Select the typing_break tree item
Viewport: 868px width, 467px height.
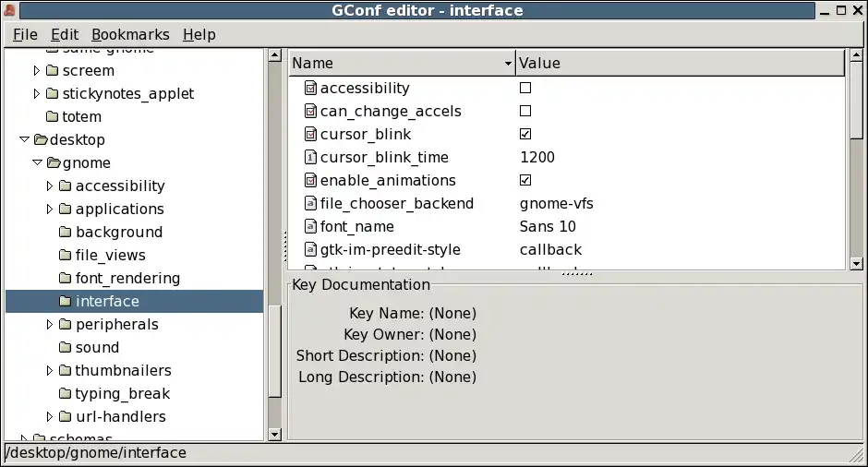122,394
